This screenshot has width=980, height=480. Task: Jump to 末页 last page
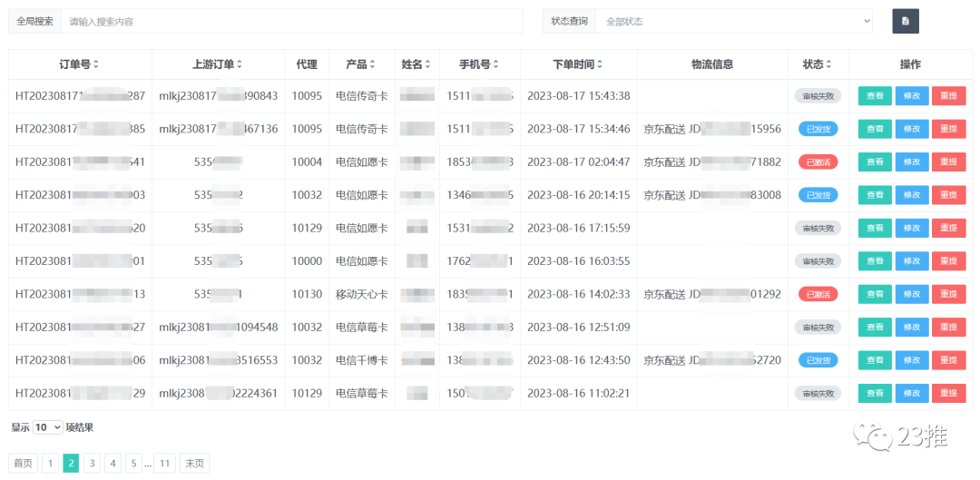pos(194,463)
